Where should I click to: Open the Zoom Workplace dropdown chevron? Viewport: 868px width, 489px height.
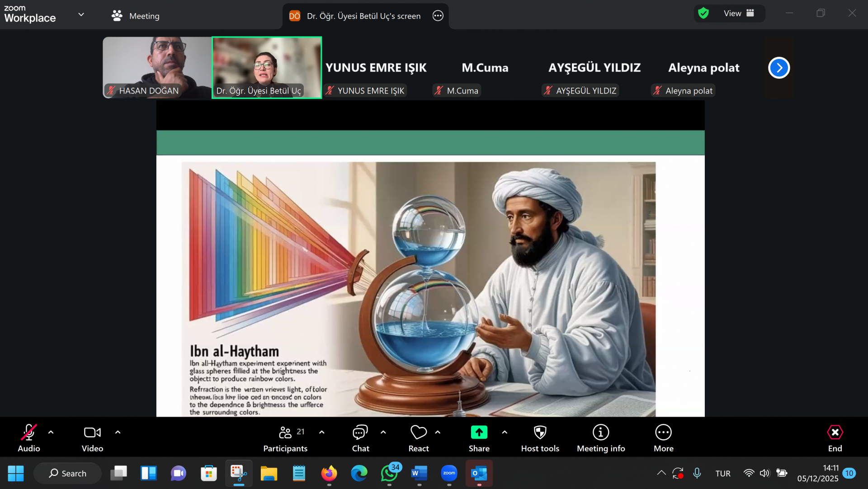(x=81, y=14)
